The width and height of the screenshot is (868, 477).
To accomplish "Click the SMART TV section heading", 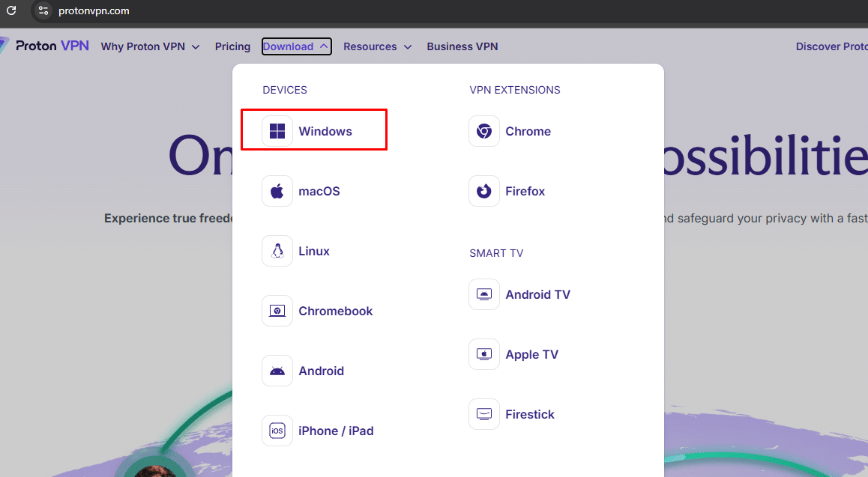I will click(496, 253).
